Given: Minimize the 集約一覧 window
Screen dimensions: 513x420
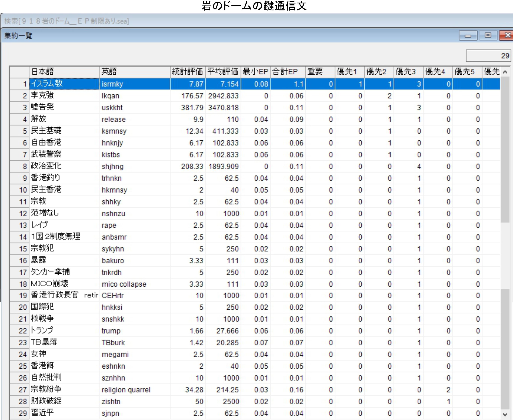Looking at the screenshot, I should click(468, 36).
